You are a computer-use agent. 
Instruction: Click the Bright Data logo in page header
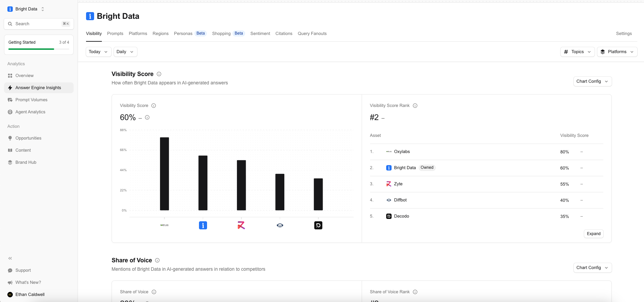pos(90,16)
